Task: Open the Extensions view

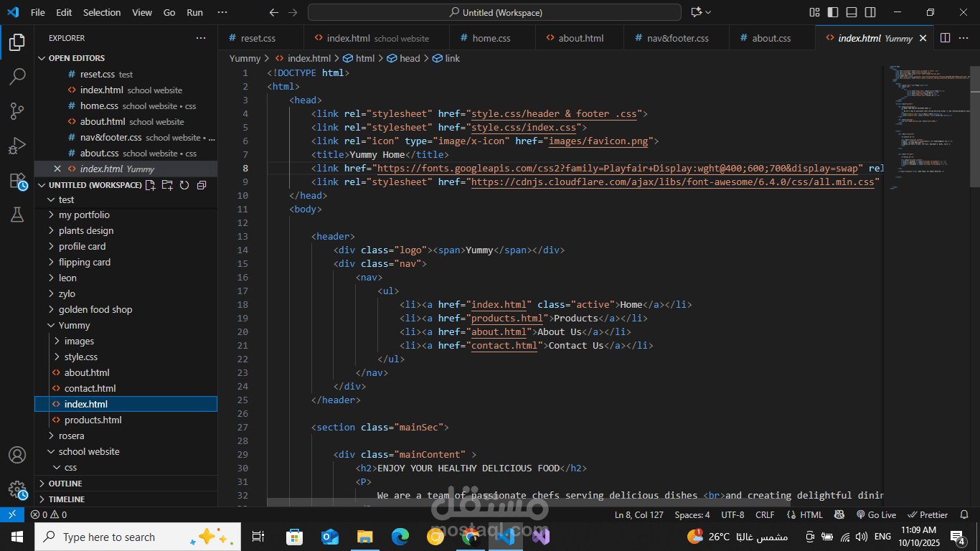Action: coord(17,180)
